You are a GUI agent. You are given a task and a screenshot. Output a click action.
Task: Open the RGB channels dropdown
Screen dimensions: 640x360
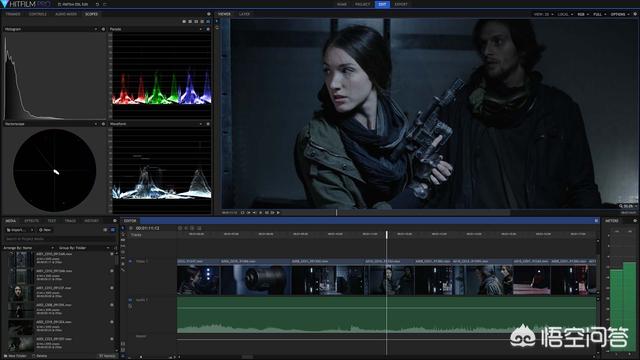point(583,14)
